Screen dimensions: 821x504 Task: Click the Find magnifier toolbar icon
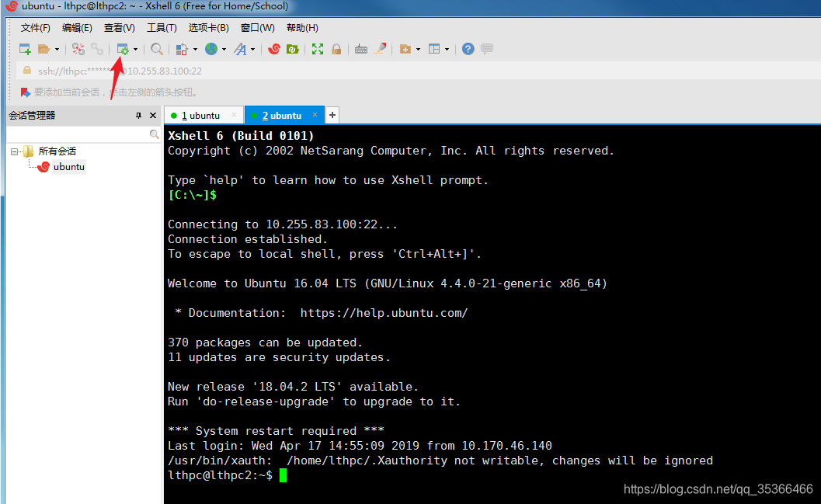(157, 49)
